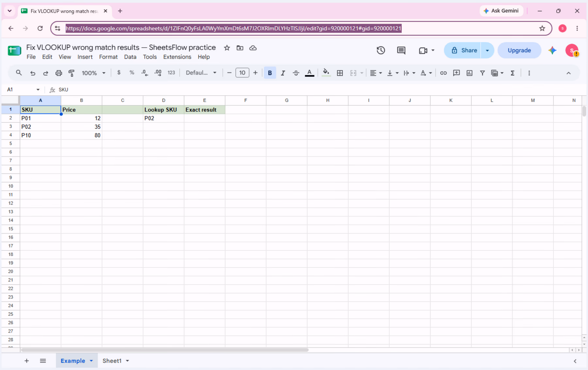This screenshot has width=588, height=370.
Task: Format as percent
Action: coord(132,73)
